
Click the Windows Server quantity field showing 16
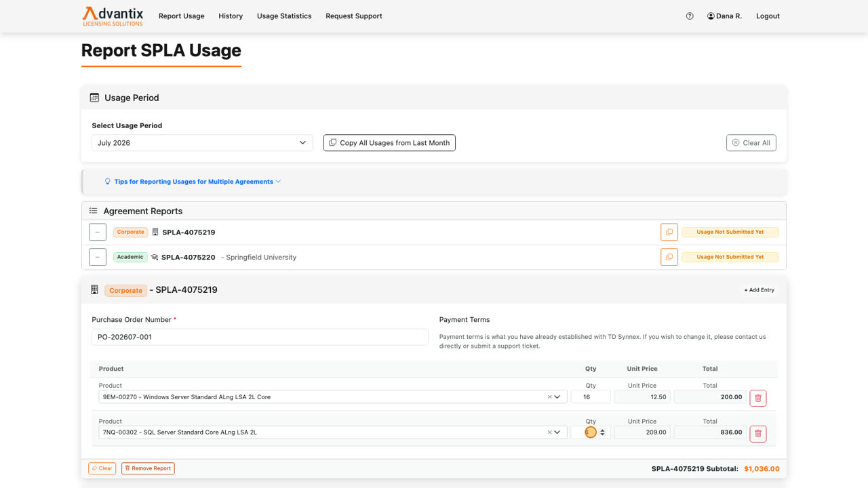(591, 397)
